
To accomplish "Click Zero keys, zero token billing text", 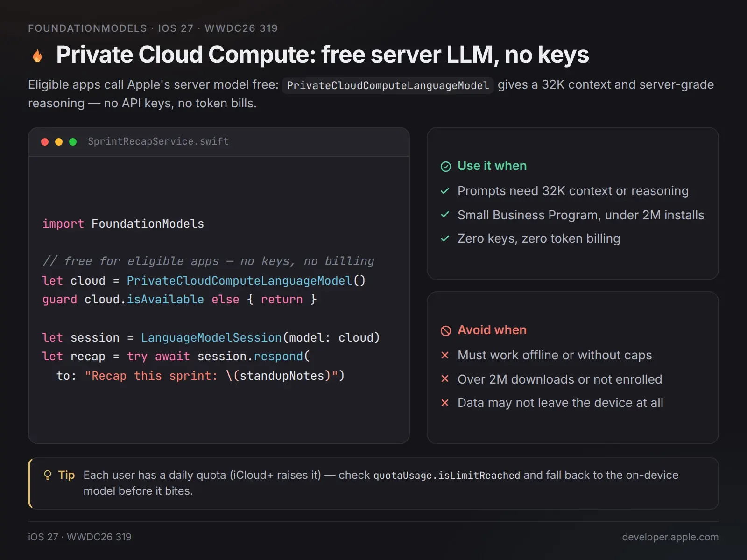I will point(539,238).
